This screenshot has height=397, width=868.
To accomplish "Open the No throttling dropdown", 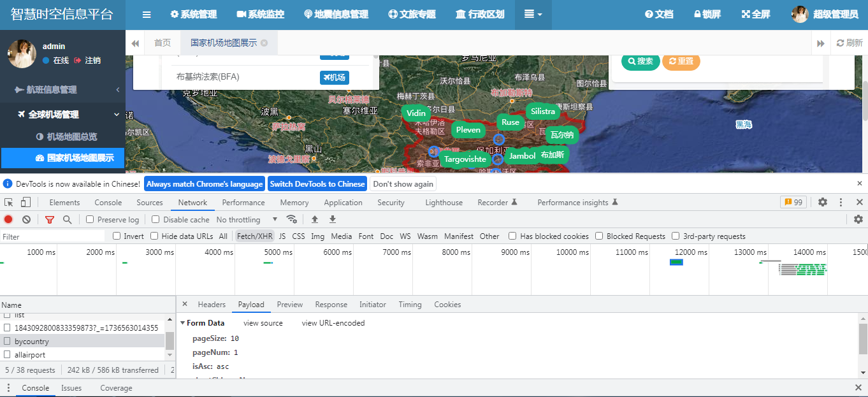I will [247, 219].
